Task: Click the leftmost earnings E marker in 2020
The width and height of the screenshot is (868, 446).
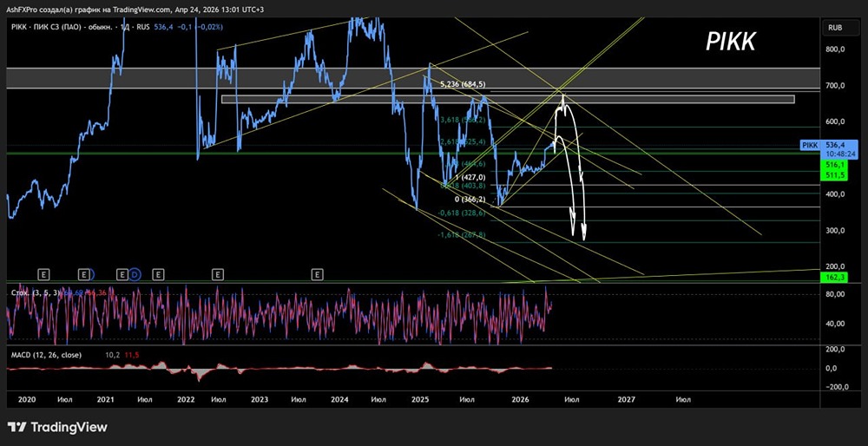Action: point(43,274)
